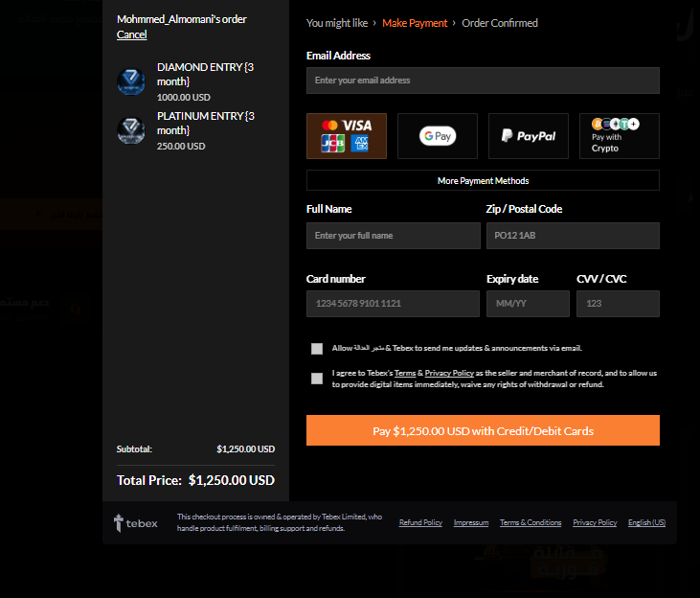
Task: Select the Make Payment breadcrumb step
Action: (x=415, y=23)
